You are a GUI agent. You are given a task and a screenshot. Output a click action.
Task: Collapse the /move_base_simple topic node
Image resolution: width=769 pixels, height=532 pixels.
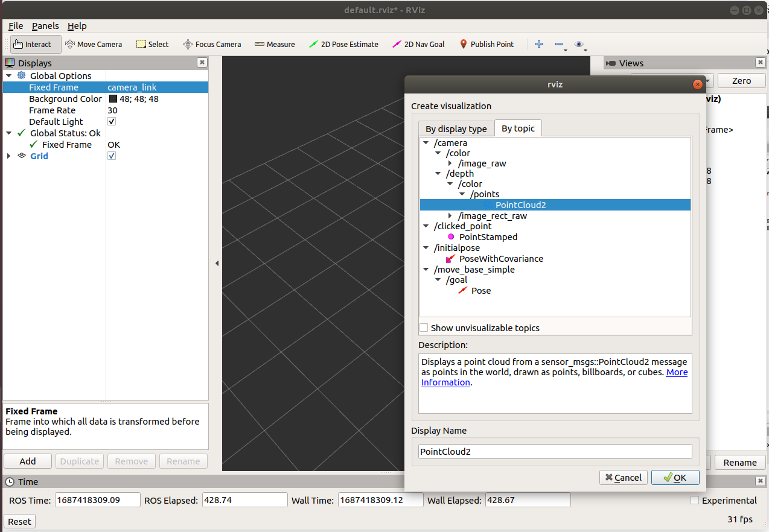point(426,270)
